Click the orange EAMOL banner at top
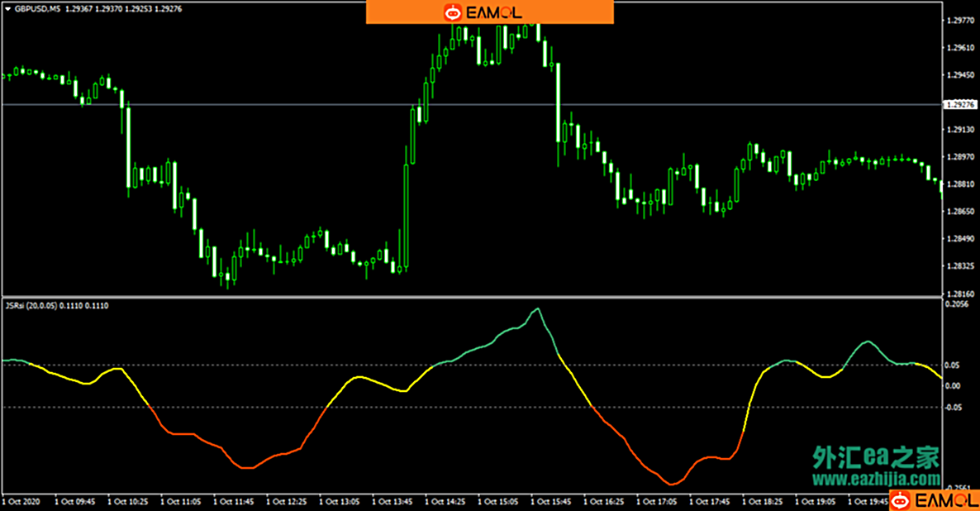Screen dimensions: 980x511 tap(490, 12)
